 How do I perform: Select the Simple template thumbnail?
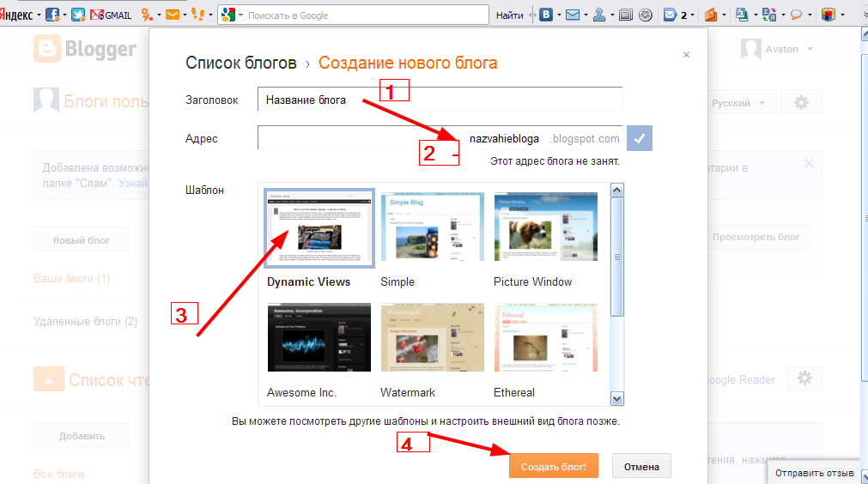tap(433, 227)
